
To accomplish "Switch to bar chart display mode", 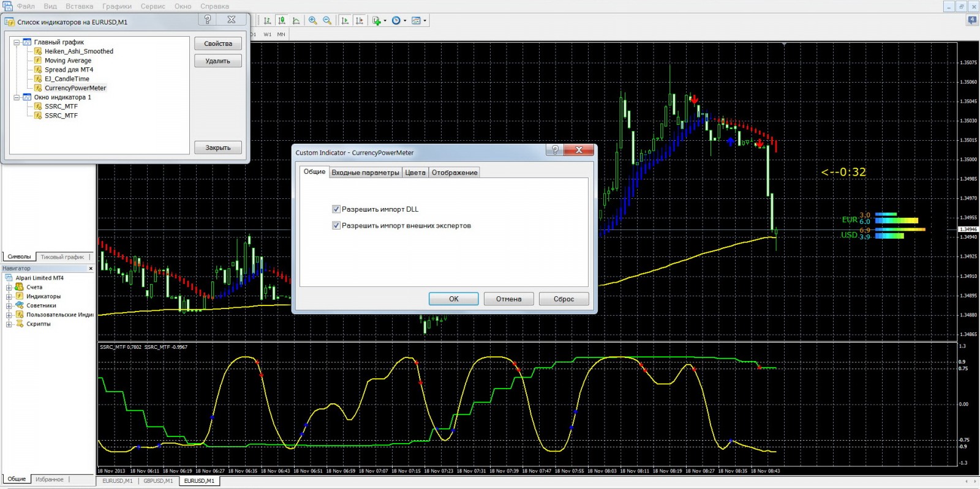I will pos(267,20).
